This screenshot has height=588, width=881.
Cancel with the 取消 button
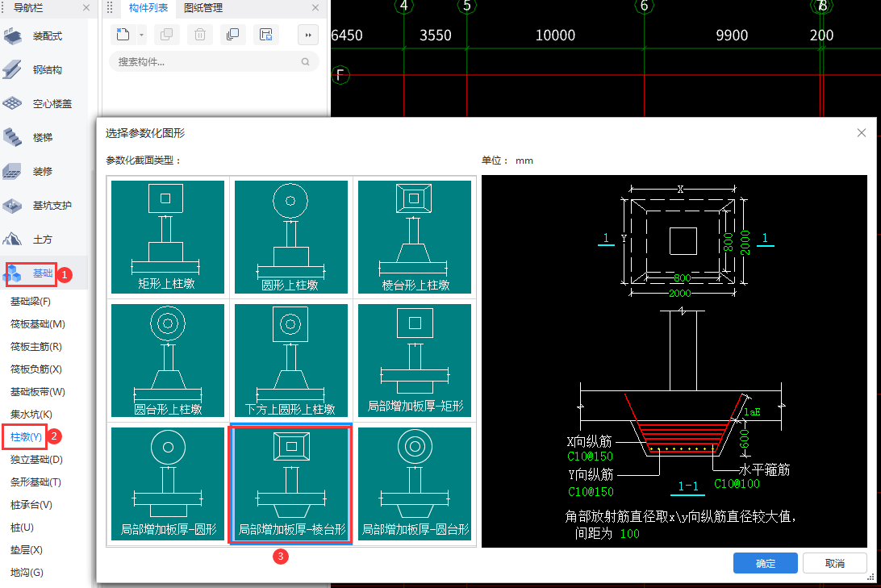pyautogui.click(x=835, y=563)
